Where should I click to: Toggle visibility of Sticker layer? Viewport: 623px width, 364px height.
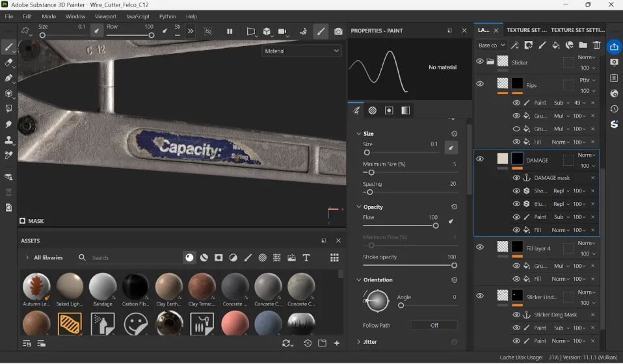click(x=480, y=62)
